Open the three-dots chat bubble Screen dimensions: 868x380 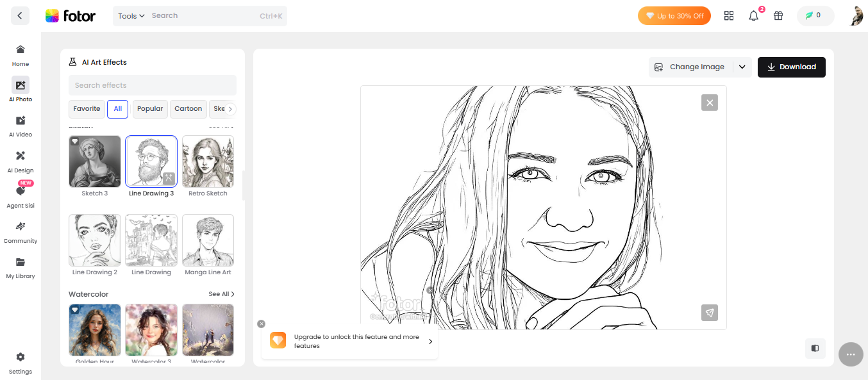(851, 354)
